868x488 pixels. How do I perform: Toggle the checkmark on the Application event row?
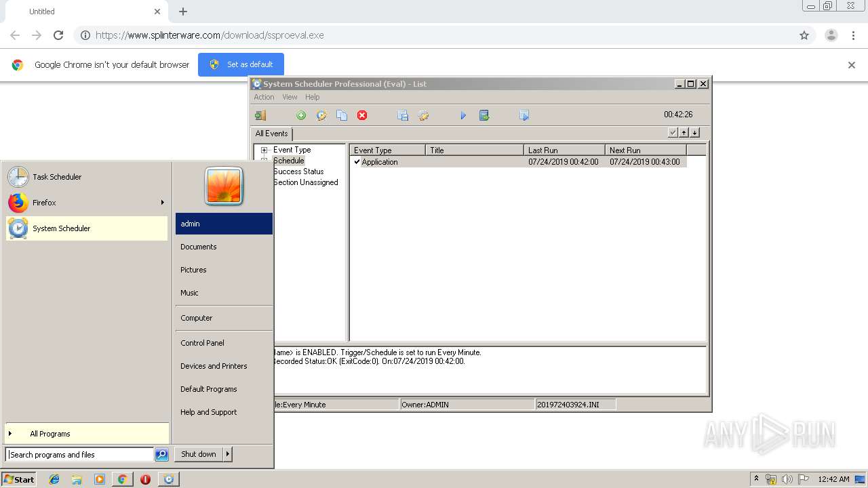click(357, 162)
